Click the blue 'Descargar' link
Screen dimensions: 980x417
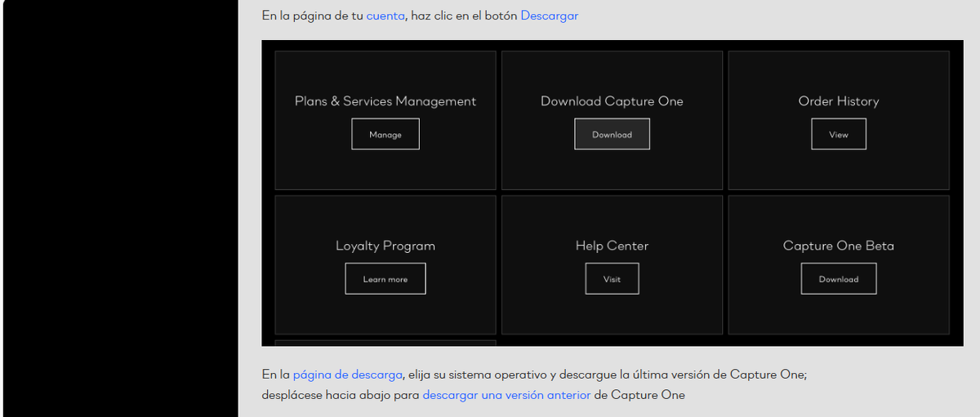(549, 16)
